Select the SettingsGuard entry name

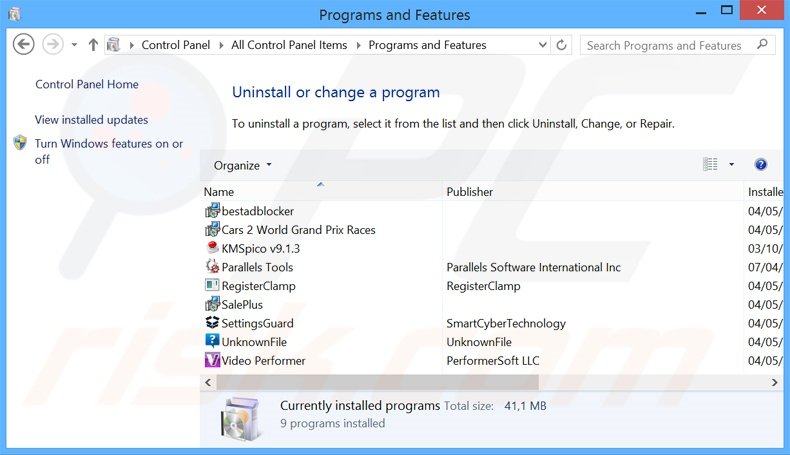(x=257, y=323)
